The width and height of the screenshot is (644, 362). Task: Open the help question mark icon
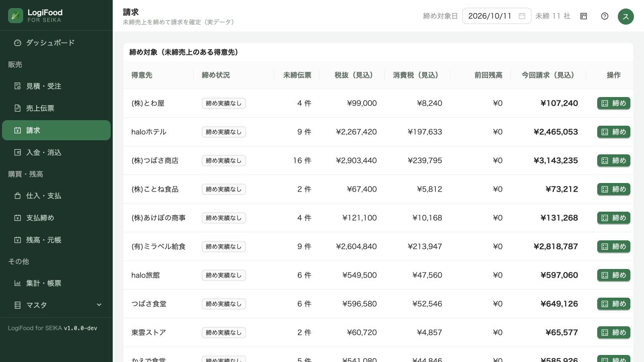tap(605, 16)
